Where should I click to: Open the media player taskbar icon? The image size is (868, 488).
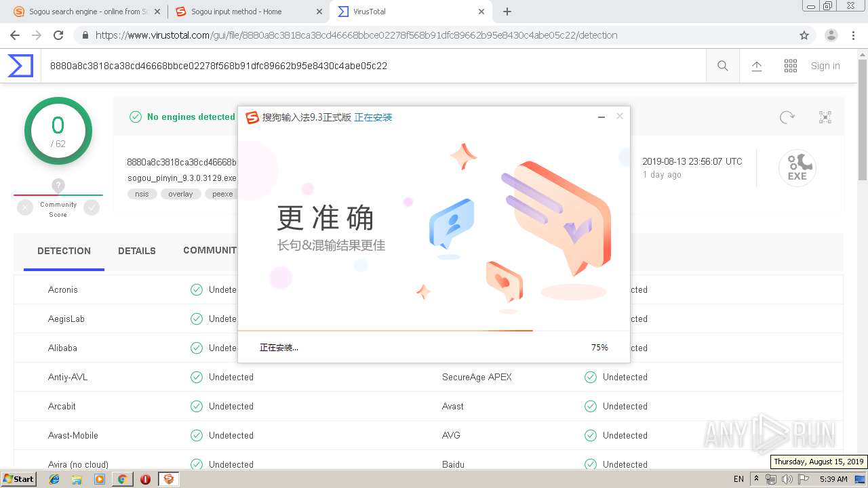click(x=100, y=479)
